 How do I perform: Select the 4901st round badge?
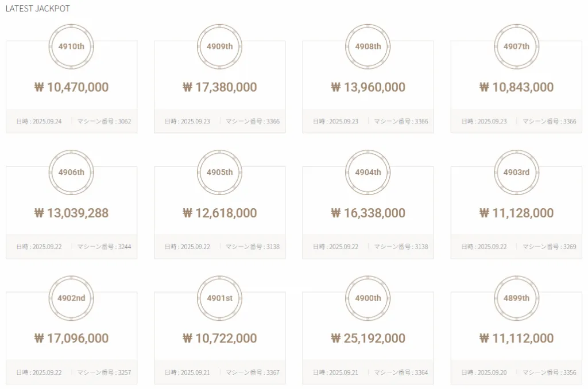point(220,298)
